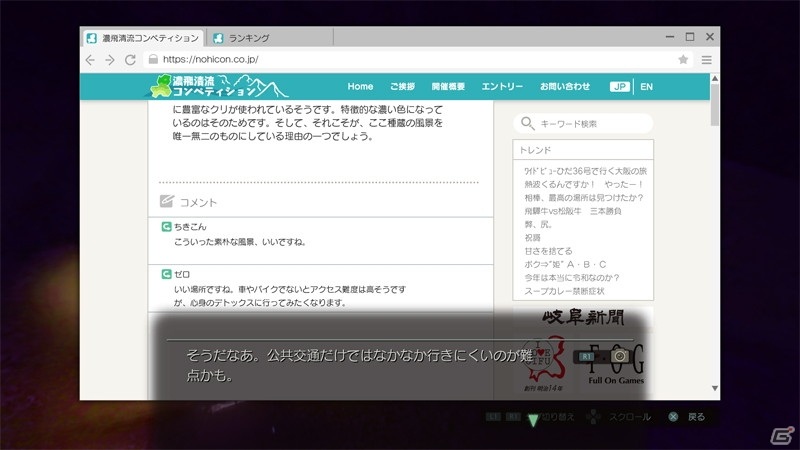Open trend スープカレー禁断症状
This screenshot has height=450, width=800.
coord(564,291)
